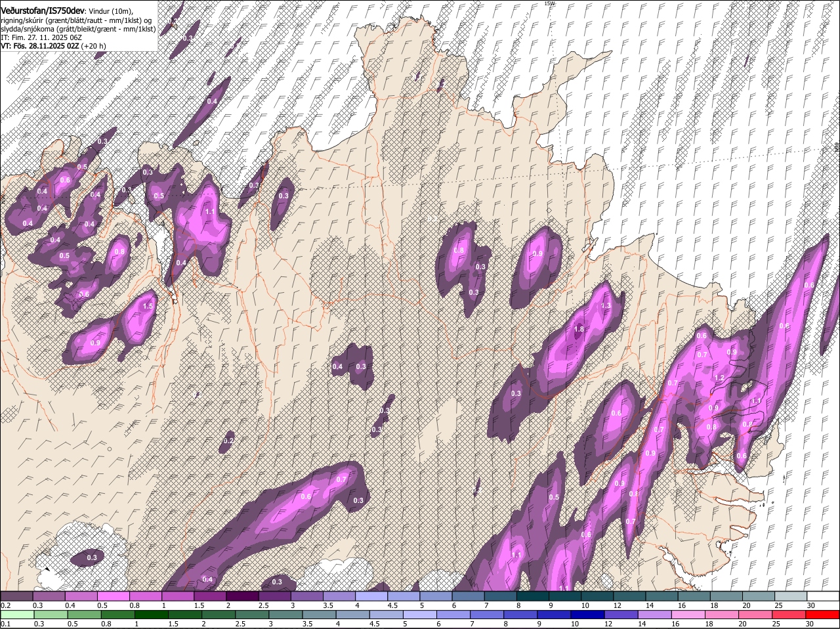This screenshot has width=840, height=629.
Task: Select the darkest purple 2 swatch, upper scale
Action: 242,596
